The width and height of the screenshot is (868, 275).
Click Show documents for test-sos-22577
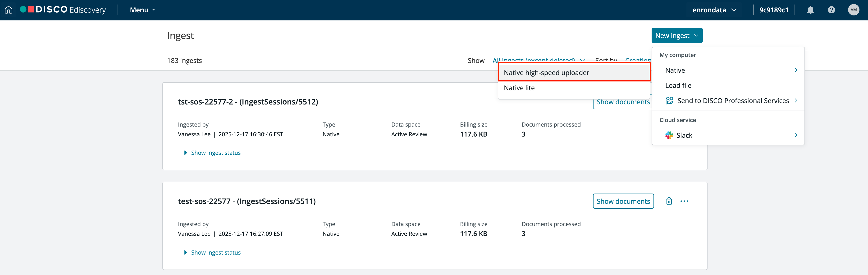(x=623, y=201)
